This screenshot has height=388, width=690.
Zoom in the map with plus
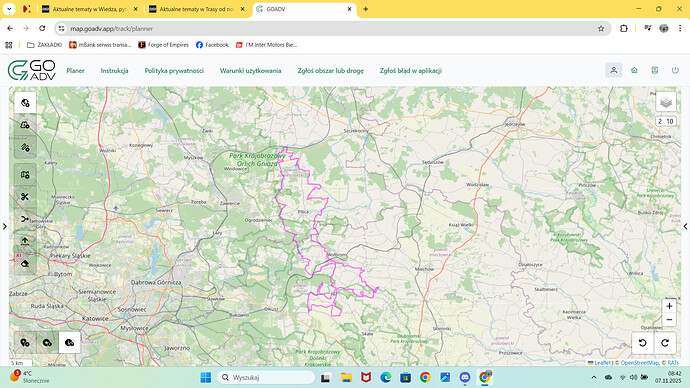point(669,306)
